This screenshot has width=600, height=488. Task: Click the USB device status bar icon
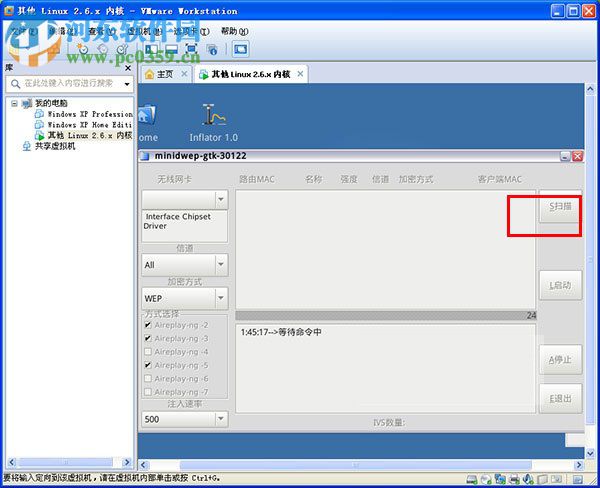click(543, 478)
